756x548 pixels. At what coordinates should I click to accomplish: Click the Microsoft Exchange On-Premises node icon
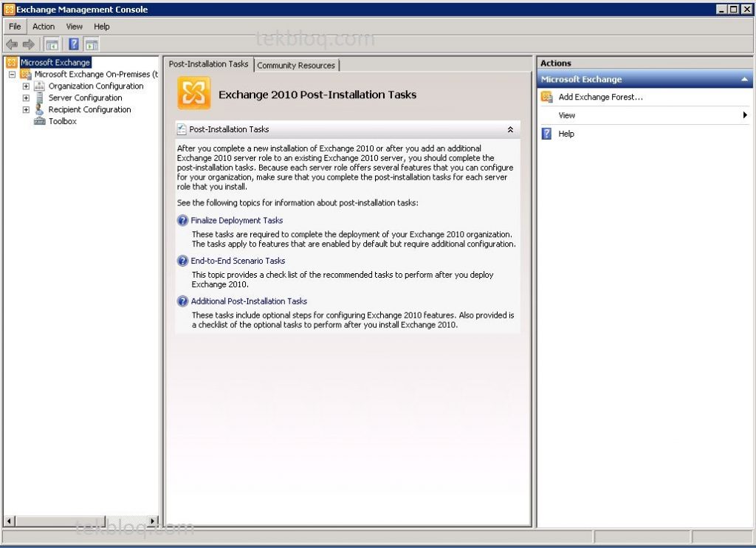point(26,75)
